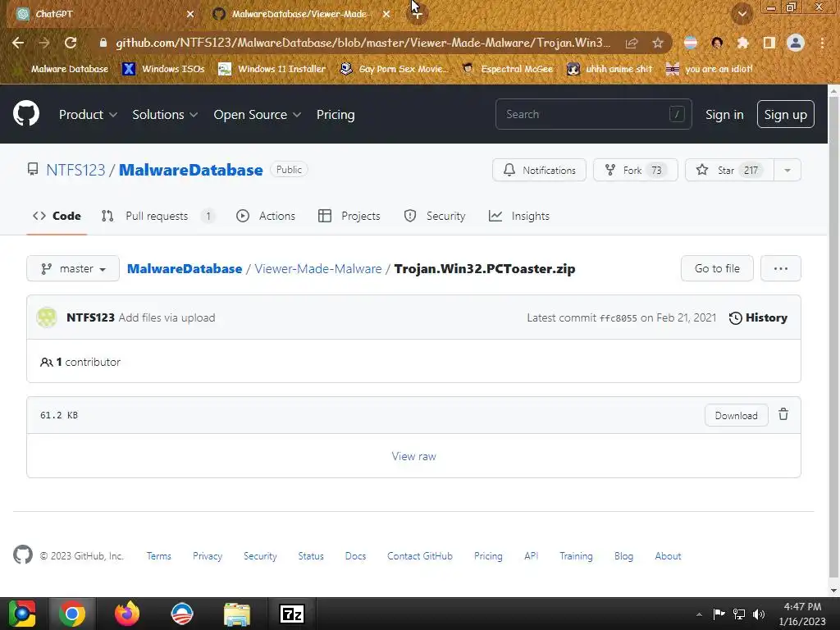The width and height of the screenshot is (840, 630).
Task: Click the Sign in link
Action: [724, 115]
